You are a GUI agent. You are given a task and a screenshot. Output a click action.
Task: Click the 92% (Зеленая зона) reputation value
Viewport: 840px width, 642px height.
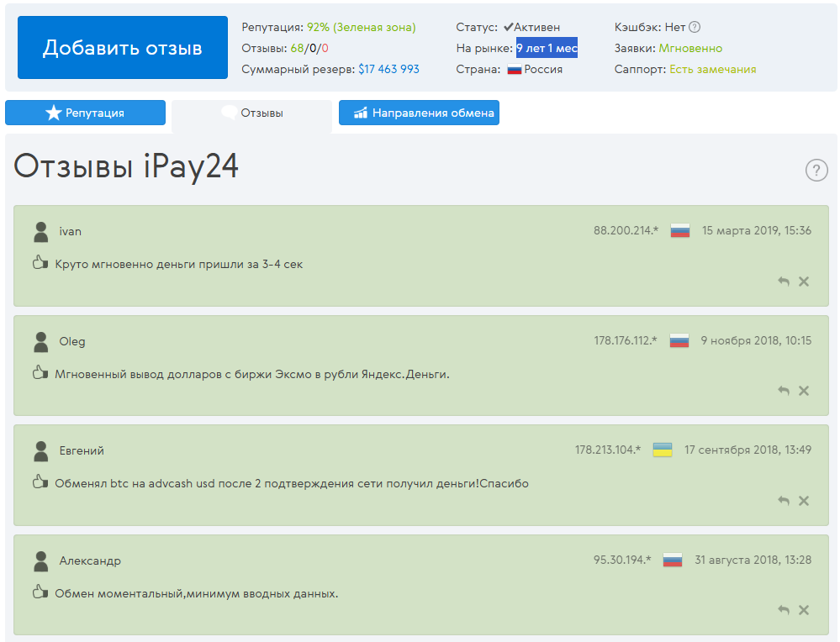click(x=361, y=27)
